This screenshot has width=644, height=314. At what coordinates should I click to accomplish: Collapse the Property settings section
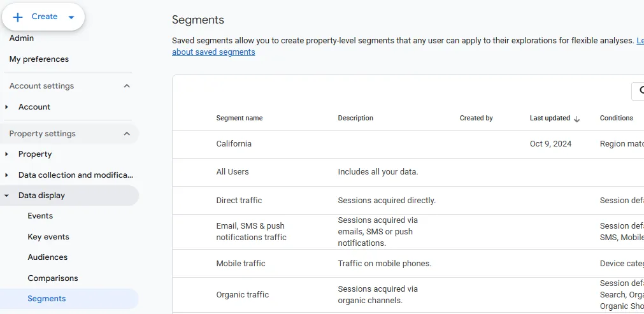pyautogui.click(x=127, y=134)
